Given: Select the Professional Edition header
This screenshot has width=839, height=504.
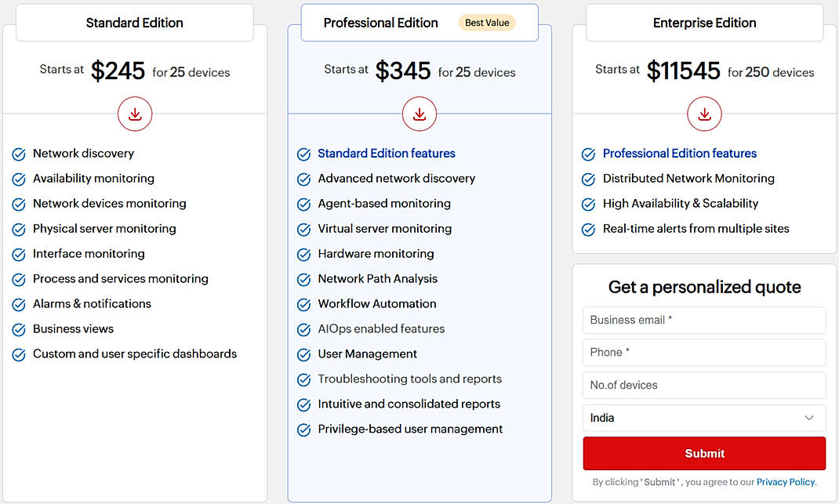Looking at the screenshot, I should pyautogui.click(x=381, y=23).
